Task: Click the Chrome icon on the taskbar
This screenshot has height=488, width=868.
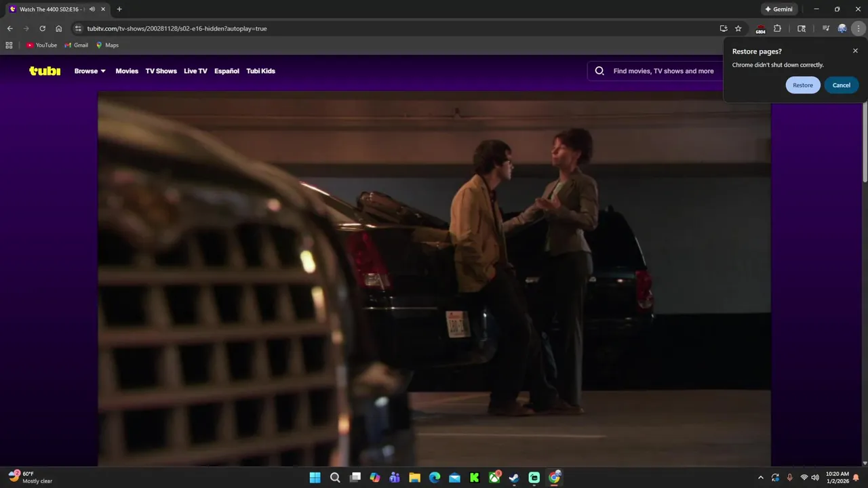Action: pyautogui.click(x=554, y=478)
